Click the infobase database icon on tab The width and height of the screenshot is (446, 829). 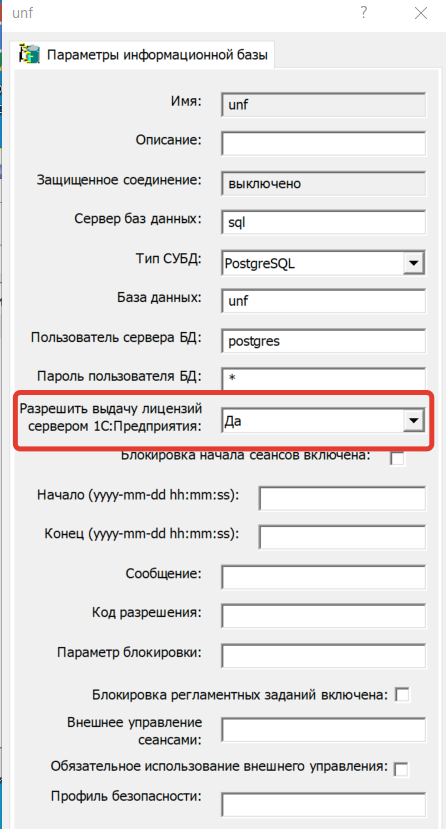30,54
